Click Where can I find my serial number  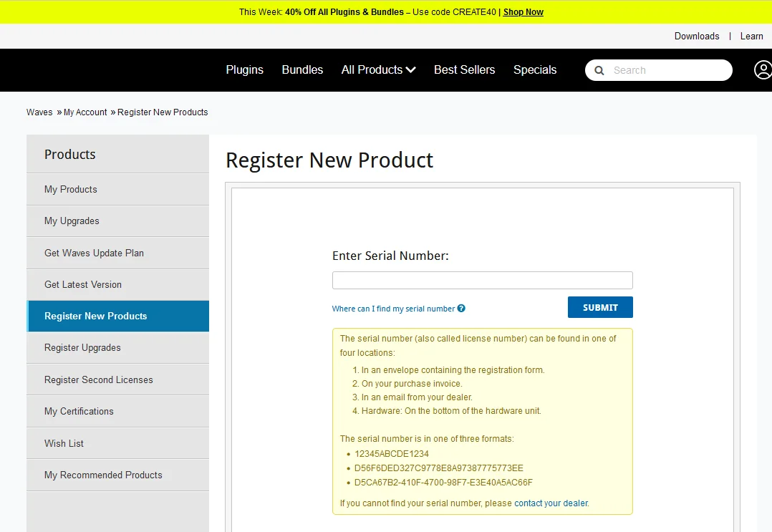(x=393, y=309)
